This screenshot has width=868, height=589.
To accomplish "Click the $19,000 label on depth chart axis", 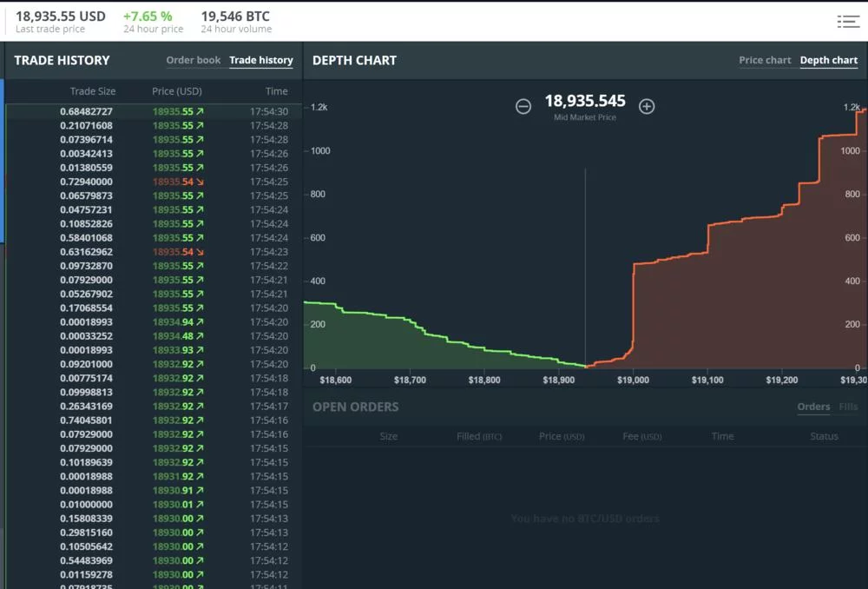I will click(x=633, y=381).
